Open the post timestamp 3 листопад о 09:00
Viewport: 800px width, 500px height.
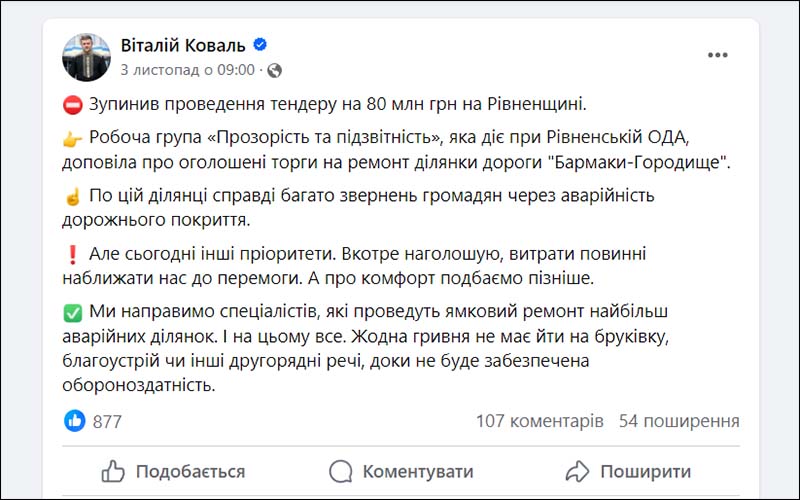[187, 70]
